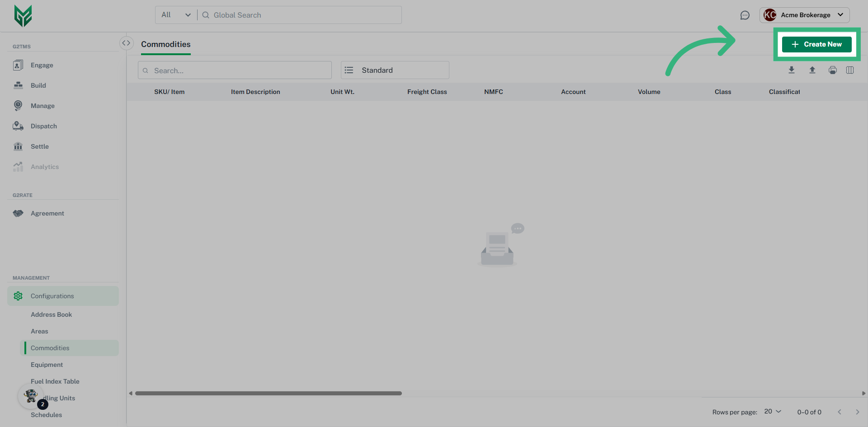Upload commodities using the upload icon
Image resolution: width=868 pixels, height=427 pixels.
(x=812, y=70)
